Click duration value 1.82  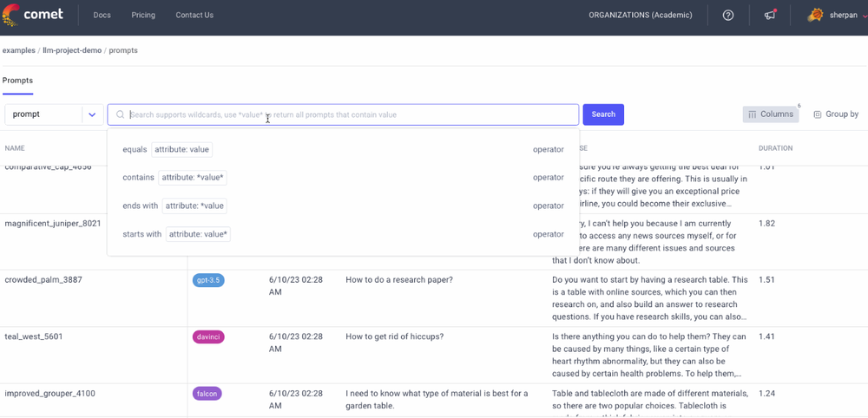point(766,224)
